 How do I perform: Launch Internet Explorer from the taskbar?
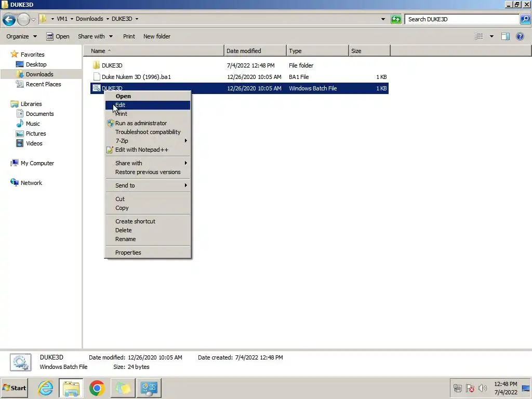(46, 388)
